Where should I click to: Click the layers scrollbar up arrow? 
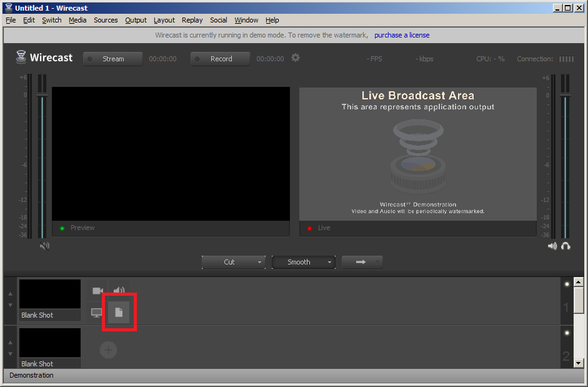pyautogui.click(x=579, y=282)
